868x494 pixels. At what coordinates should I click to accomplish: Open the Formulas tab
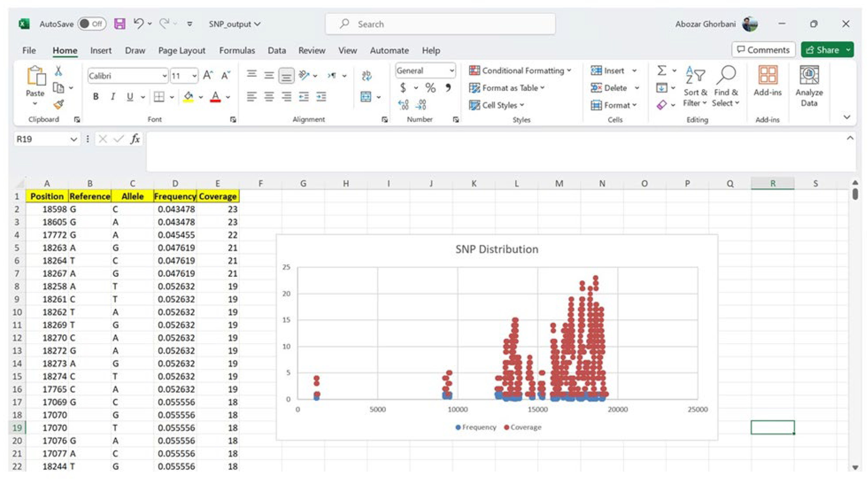pyautogui.click(x=237, y=51)
